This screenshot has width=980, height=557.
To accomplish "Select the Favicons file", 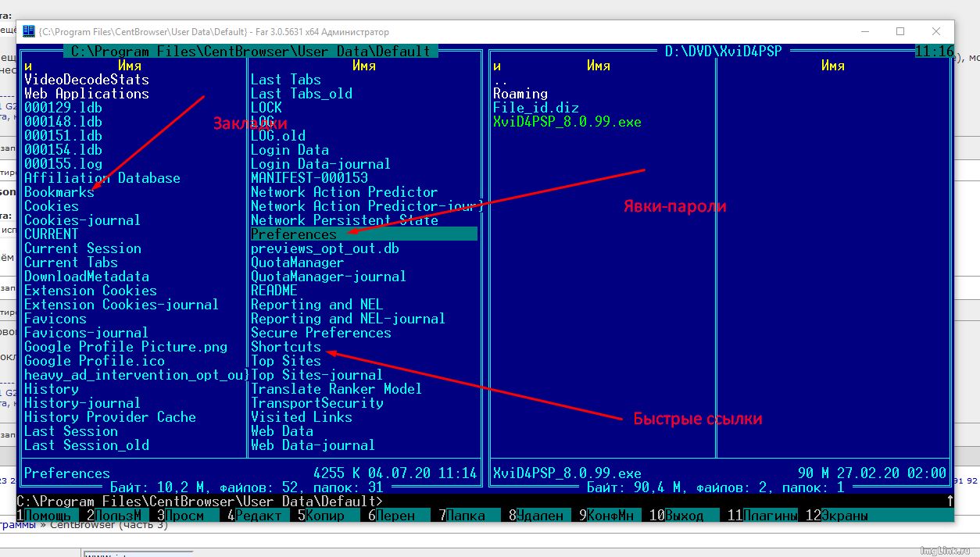I will (x=55, y=319).
